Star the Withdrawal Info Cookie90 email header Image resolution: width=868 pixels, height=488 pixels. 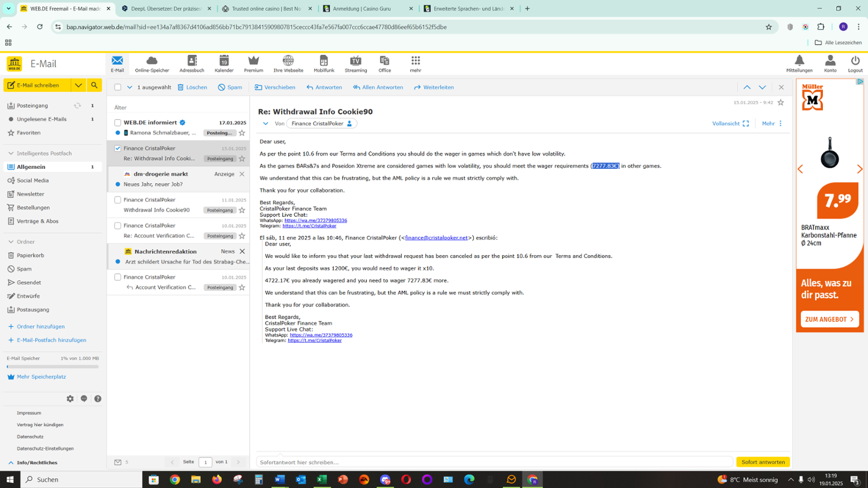(781, 102)
